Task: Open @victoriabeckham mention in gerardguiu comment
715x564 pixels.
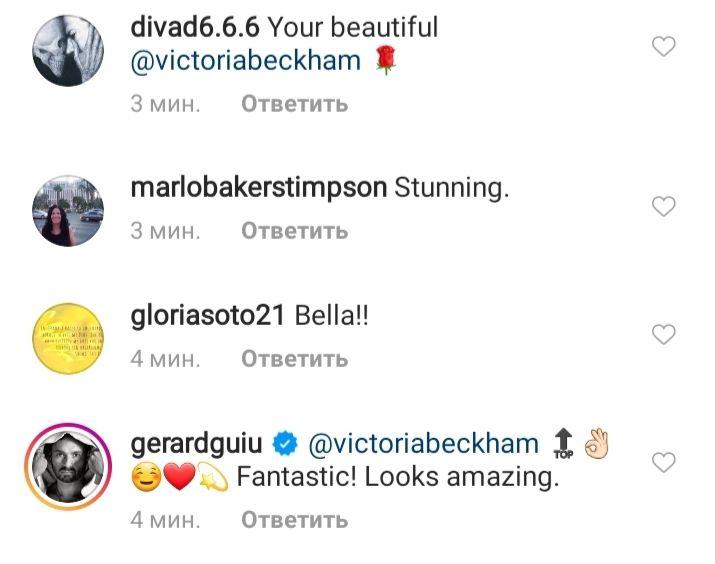Action: coord(423,444)
